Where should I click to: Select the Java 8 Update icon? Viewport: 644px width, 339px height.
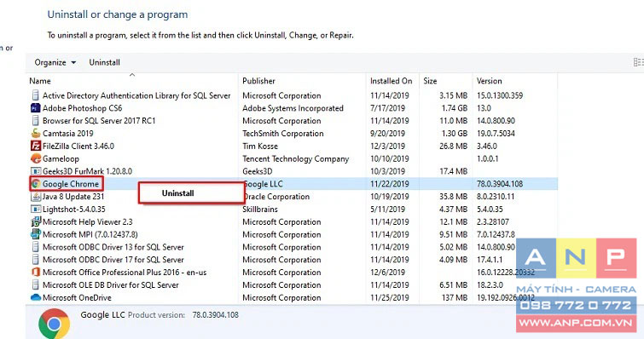pos(36,197)
